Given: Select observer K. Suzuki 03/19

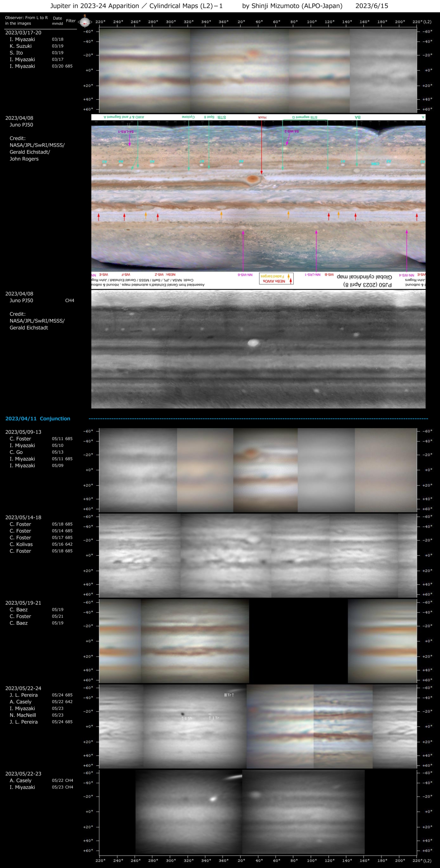Looking at the screenshot, I should click(36, 46).
